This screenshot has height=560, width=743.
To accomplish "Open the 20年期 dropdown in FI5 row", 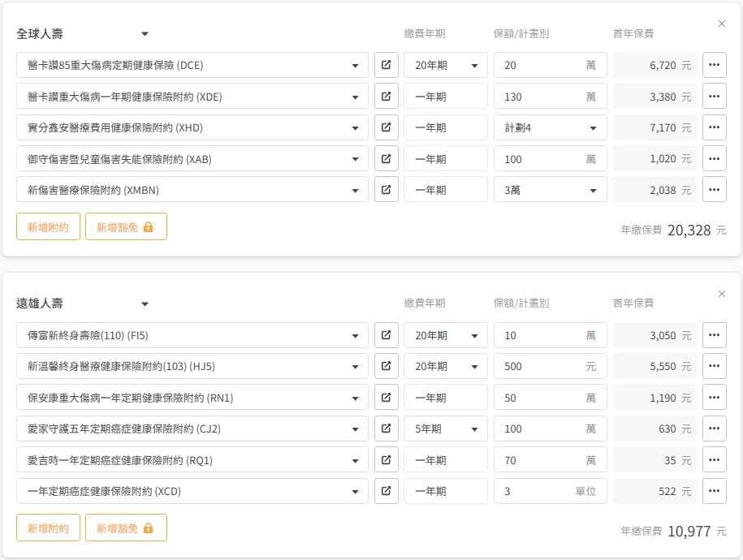I will click(446, 335).
